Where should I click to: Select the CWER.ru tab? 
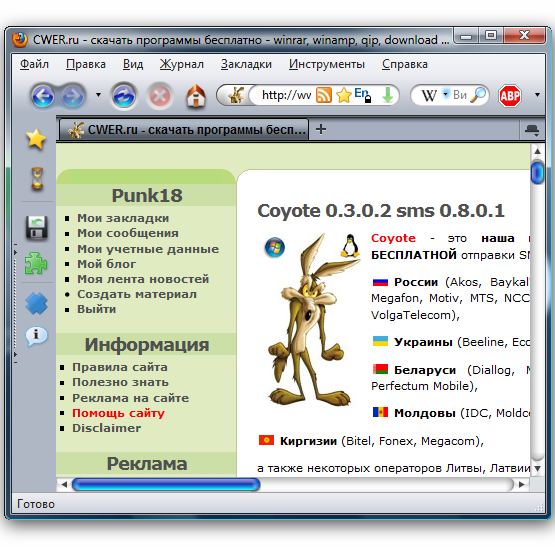pyautogui.click(x=184, y=130)
